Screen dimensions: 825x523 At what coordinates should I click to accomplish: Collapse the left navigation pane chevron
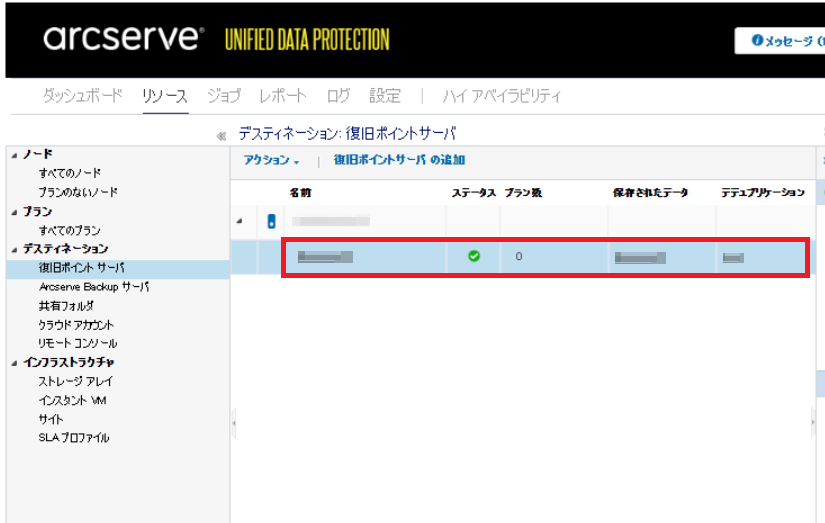(x=221, y=136)
